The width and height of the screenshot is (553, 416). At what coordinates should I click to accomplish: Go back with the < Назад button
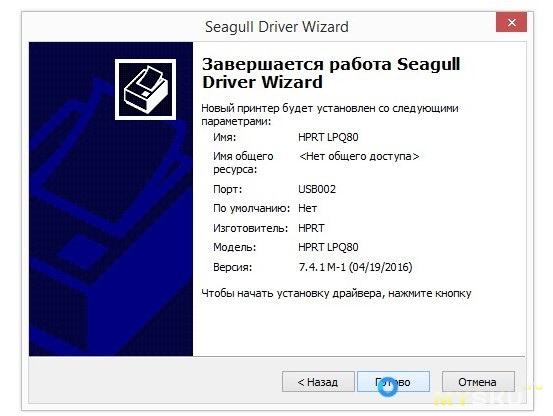[x=318, y=381]
